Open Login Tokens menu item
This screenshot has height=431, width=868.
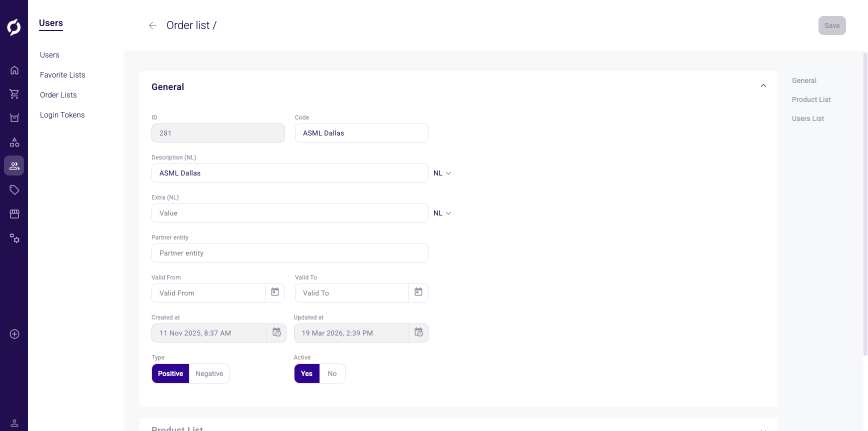click(x=62, y=115)
